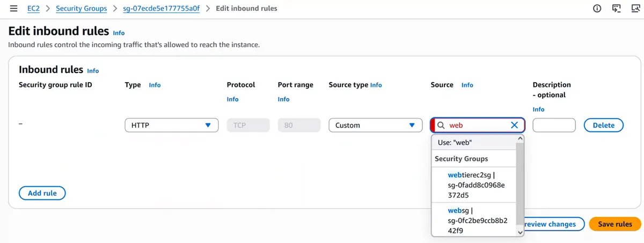The image size is (644, 243).
Task: Go to Security Groups breadcrumb
Action: pyautogui.click(x=81, y=9)
